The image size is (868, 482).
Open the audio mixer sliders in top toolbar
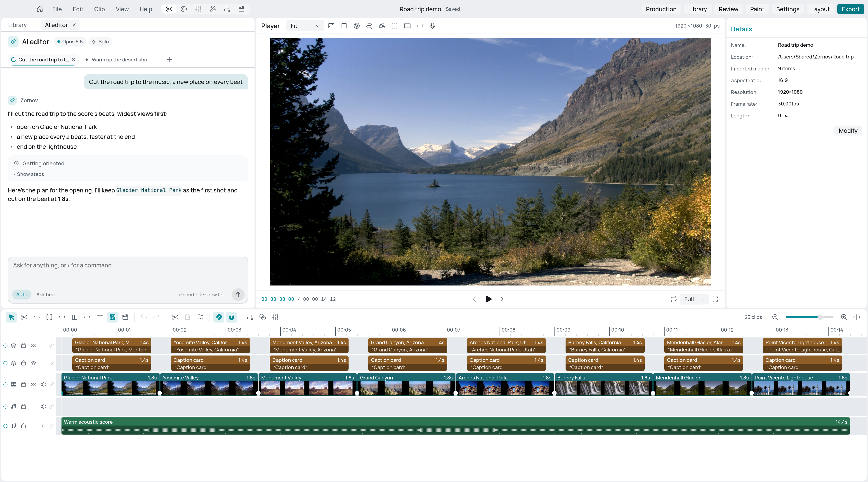pos(198,9)
